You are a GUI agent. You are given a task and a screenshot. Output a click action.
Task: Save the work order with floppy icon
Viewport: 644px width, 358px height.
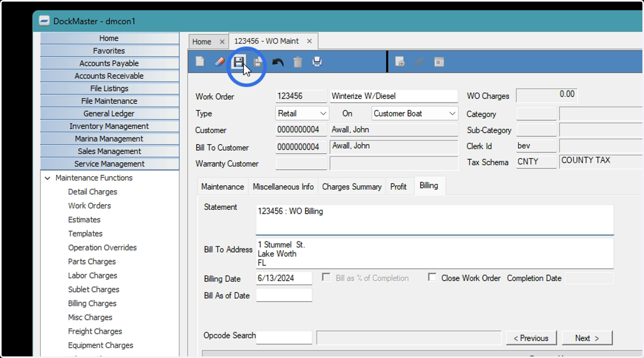(238, 62)
